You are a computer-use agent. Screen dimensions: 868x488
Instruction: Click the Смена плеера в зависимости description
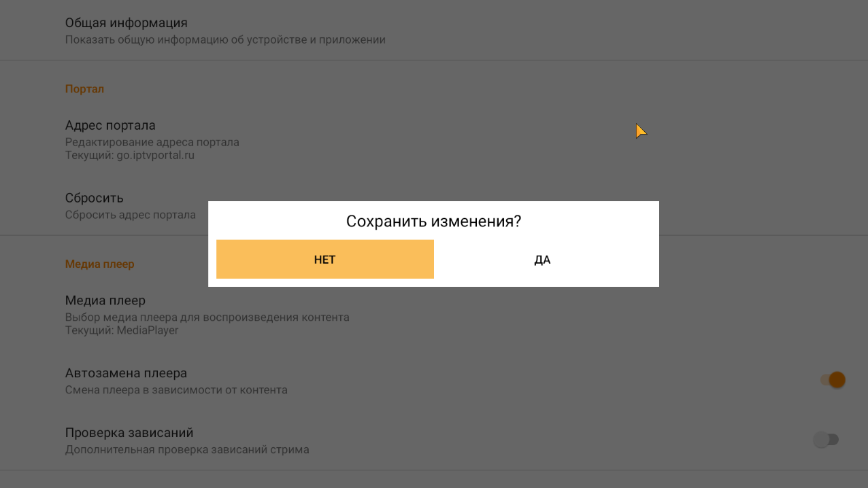[x=176, y=390]
